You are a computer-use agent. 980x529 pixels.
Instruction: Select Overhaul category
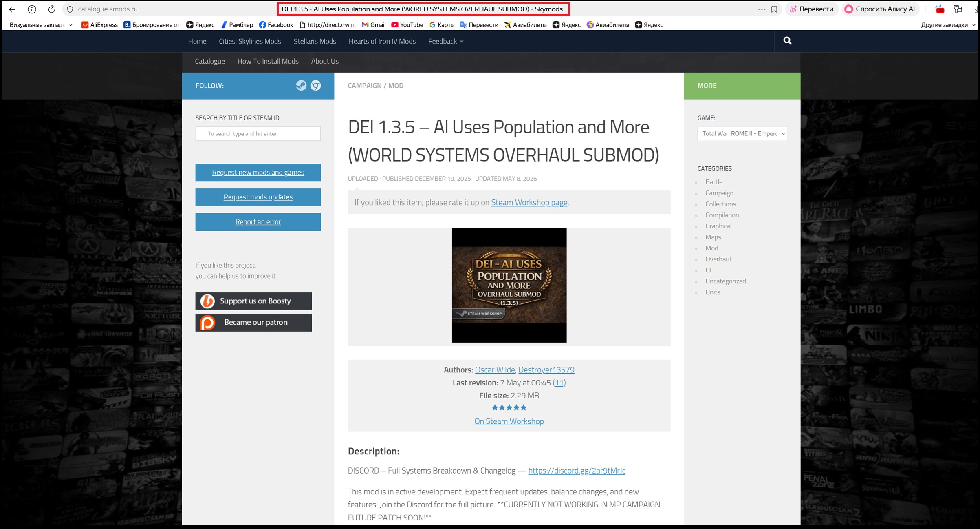[718, 259]
